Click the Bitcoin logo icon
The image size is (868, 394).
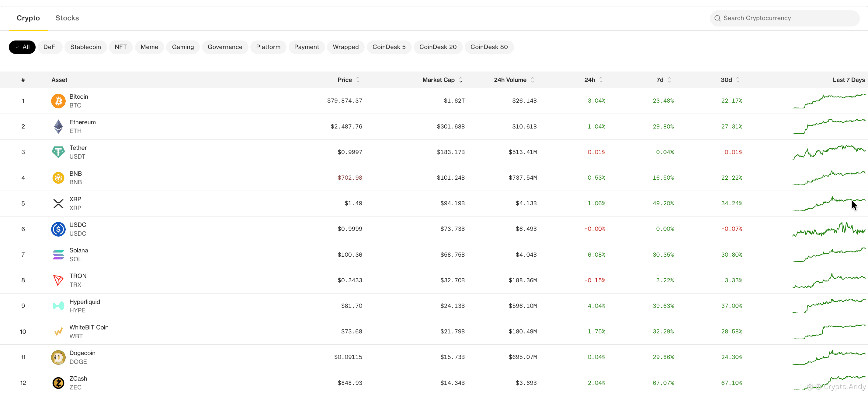tap(58, 101)
